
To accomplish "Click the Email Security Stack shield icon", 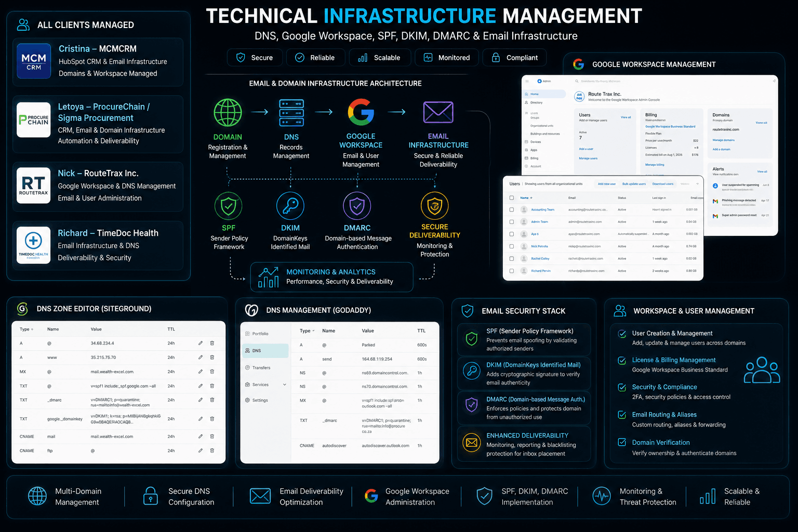I will coord(468,311).
